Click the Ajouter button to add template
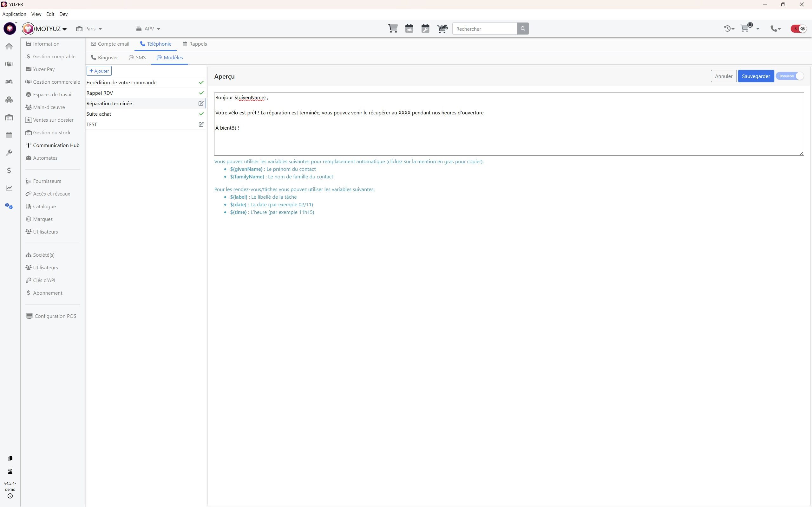This screenshot has width=812, height=507. [x=99, y=71]
